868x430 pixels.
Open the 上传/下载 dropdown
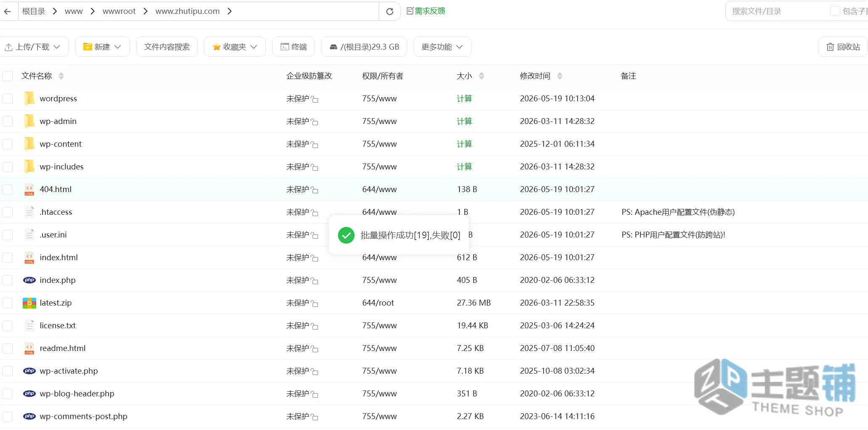[x=34, y=47]
